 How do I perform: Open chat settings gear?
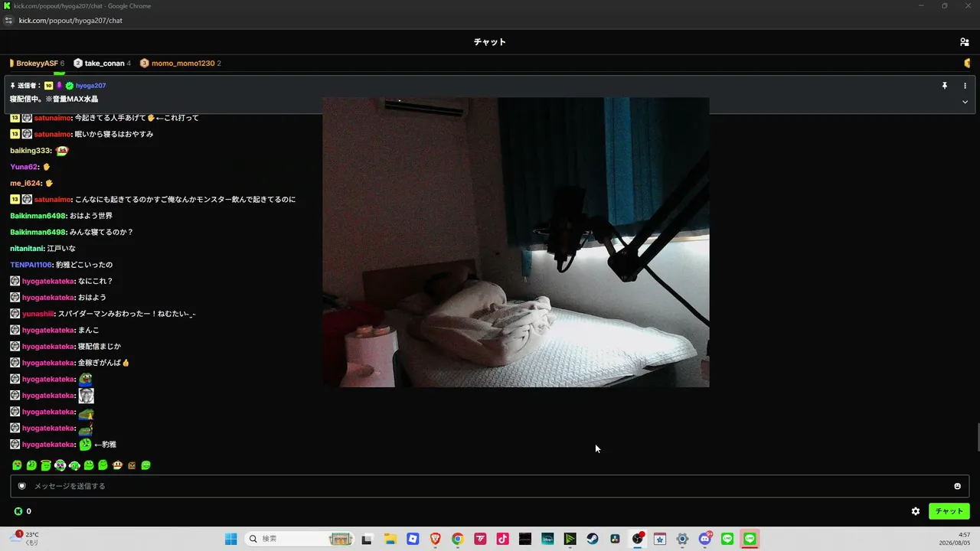pyautogui.click(x=915, y=511)
